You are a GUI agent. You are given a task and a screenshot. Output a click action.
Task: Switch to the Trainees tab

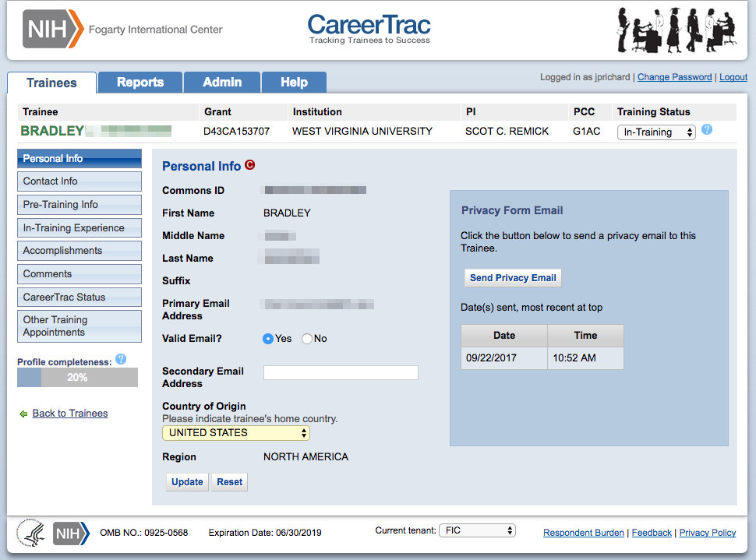pos(51,83)
